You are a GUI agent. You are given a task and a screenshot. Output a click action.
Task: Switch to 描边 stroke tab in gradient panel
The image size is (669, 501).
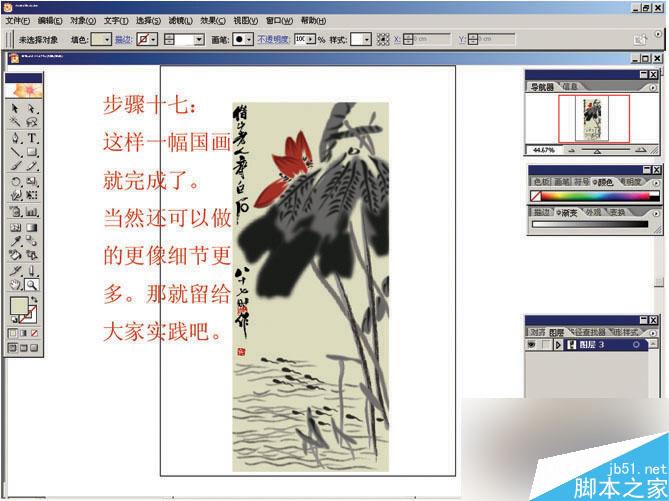click(x=542, y=212)
